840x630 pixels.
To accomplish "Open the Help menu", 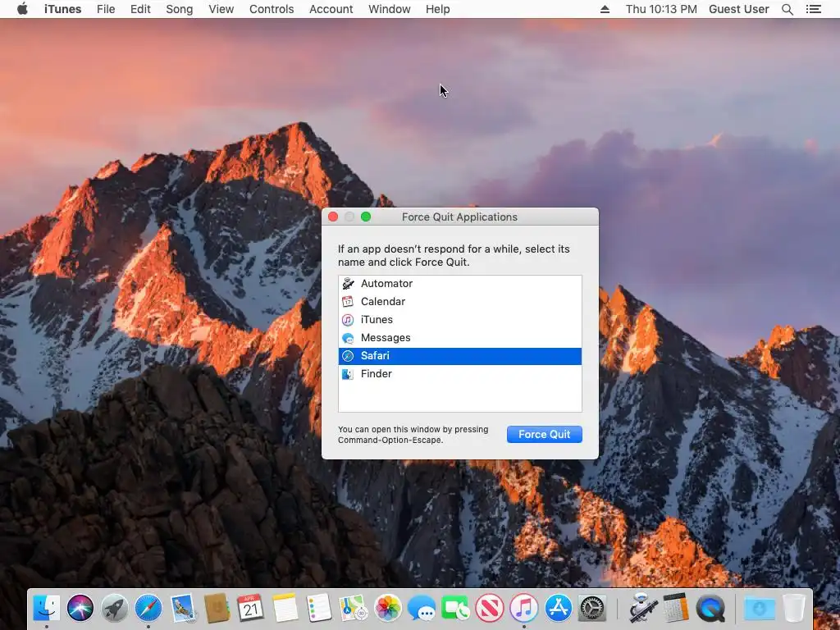I will [x=438, y=9].
